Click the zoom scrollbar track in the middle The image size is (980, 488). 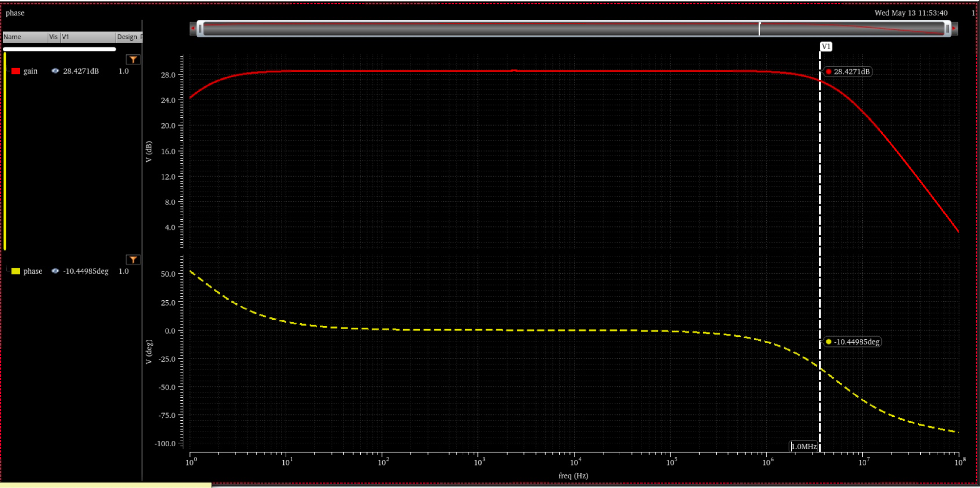click(574, 28)
